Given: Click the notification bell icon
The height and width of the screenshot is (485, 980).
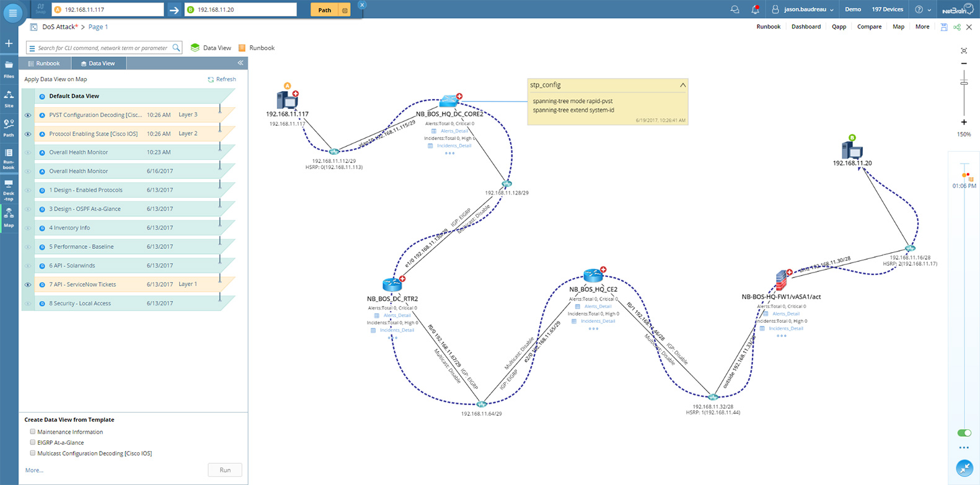Looking at the screenshot, I should point(755,9).
